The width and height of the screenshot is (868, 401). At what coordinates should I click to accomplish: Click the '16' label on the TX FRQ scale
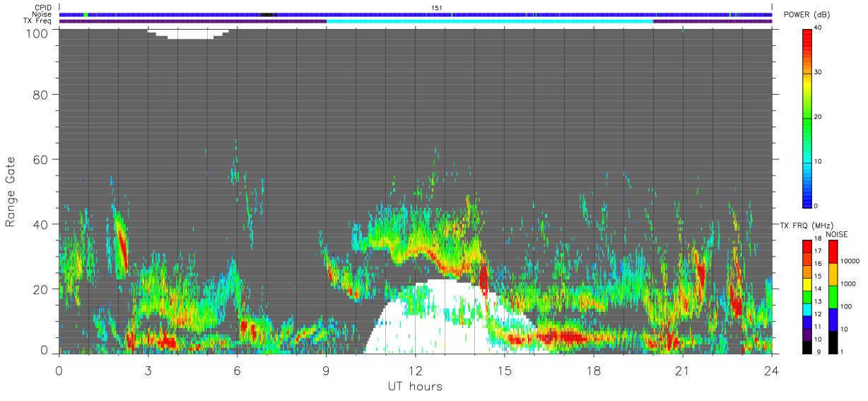[819, 265]
